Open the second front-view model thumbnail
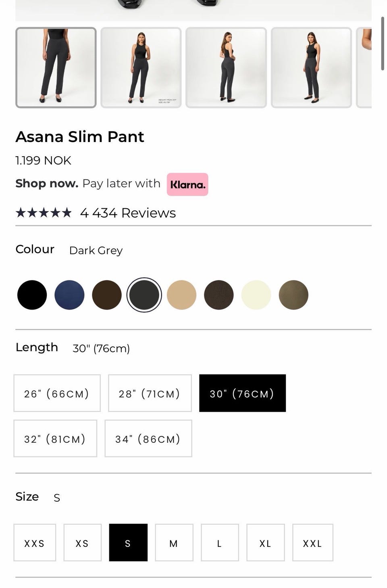This screenshot has width=387, height=588. click(141, 68)
